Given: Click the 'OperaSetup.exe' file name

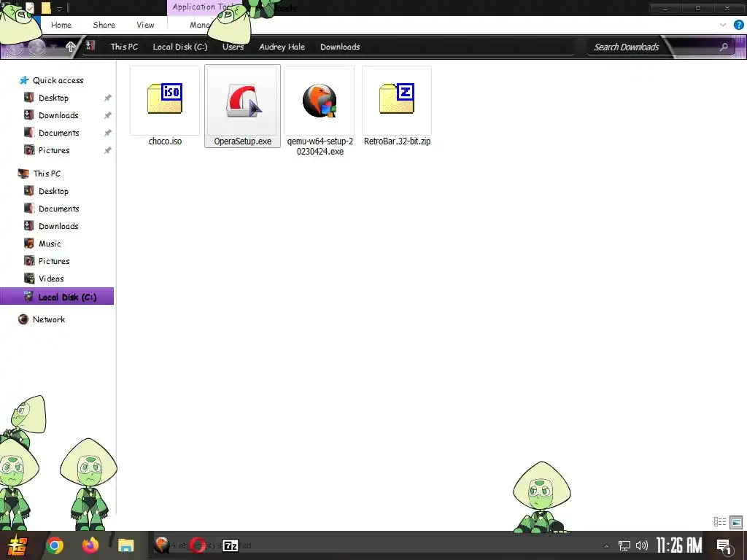Looking at the screenshot, I should tap(243, 141).
